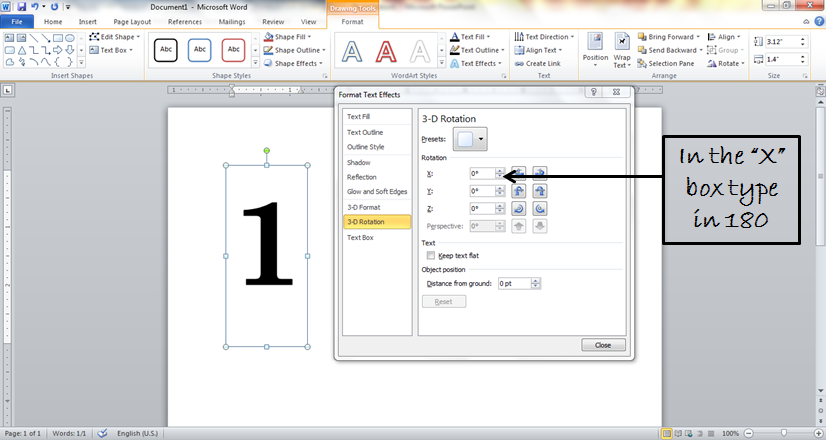The width and height of the screenshot is (826, 440).
Task: Select the Shadow category in dialog
Action: tap(359, 162)
